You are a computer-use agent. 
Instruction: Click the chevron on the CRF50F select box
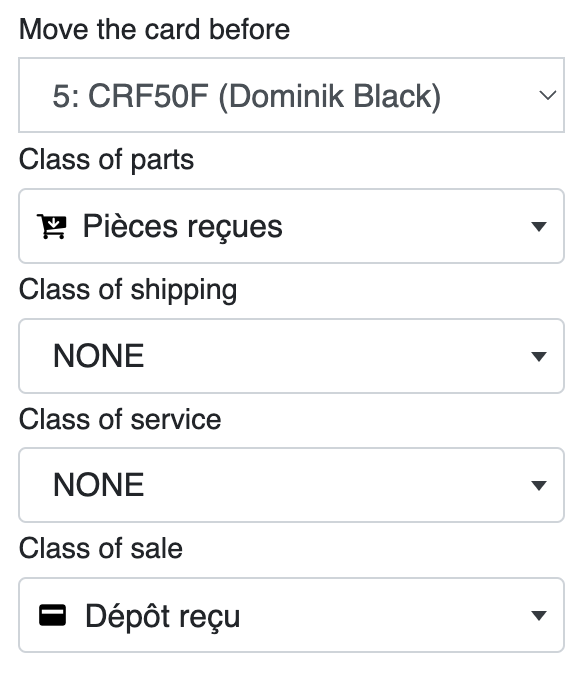pos(548,95)
